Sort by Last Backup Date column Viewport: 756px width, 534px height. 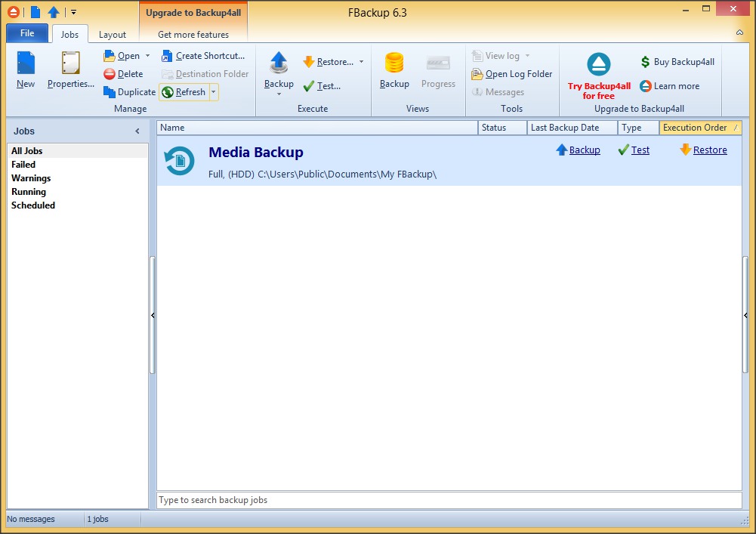pos(572,128)
